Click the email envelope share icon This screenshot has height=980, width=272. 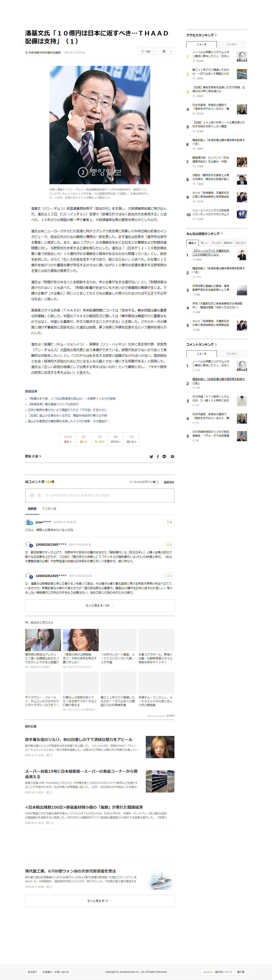pyautogui.click(x=172, y=456)
